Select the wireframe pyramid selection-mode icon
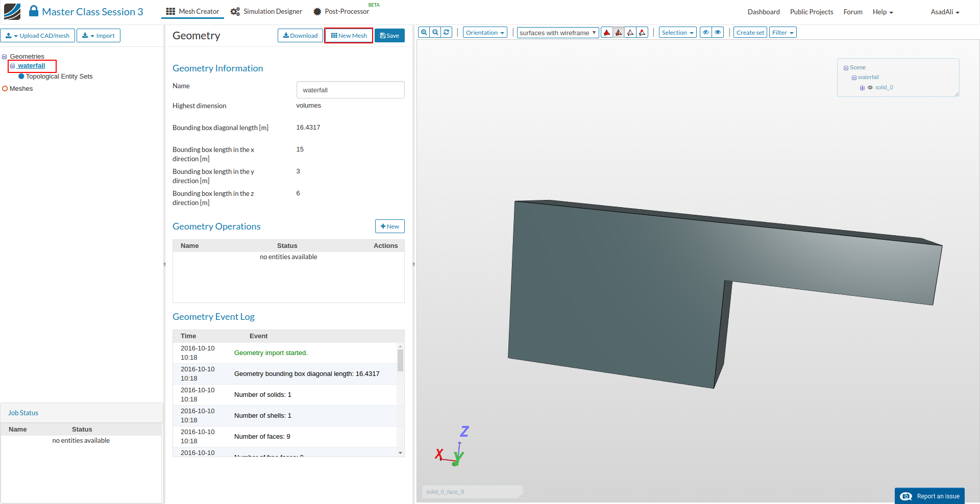 point(630,33)
